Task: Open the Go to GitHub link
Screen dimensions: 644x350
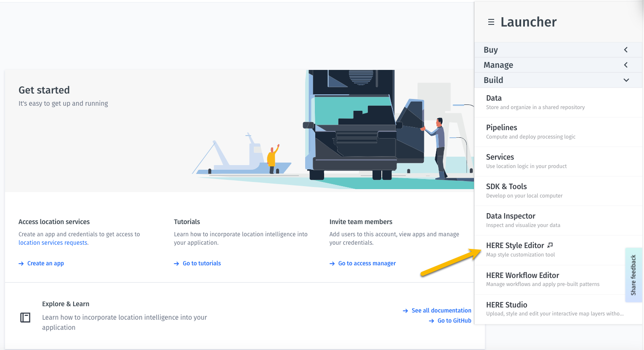Action: 455,321
